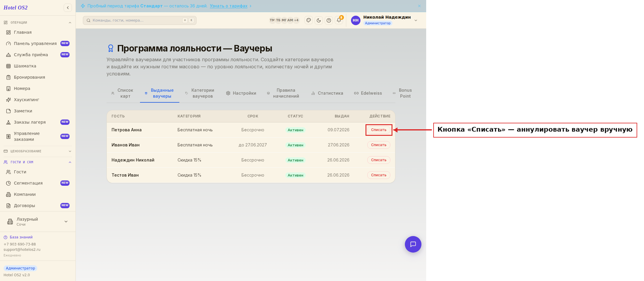
Task: Open Бронирования in the sidebar
Action: coord(38,77)
